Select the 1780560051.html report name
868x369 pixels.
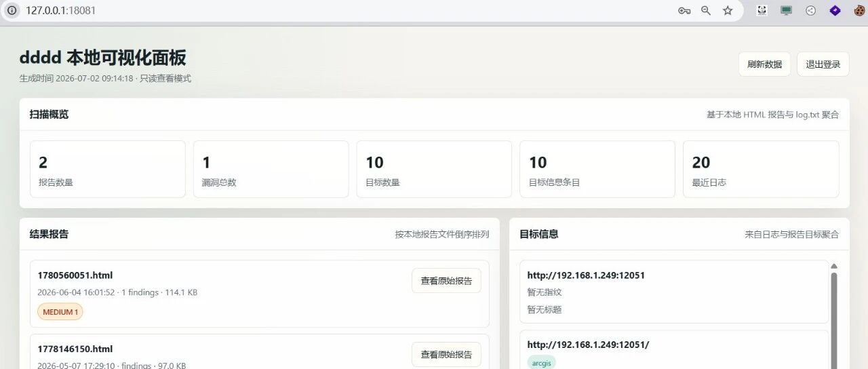pos(75,275)
